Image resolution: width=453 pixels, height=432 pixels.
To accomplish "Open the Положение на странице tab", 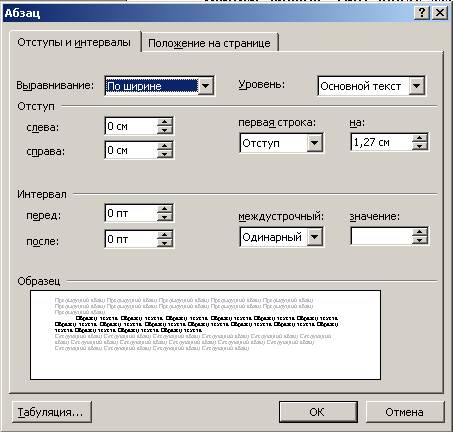I will click(x=209, y=43).
